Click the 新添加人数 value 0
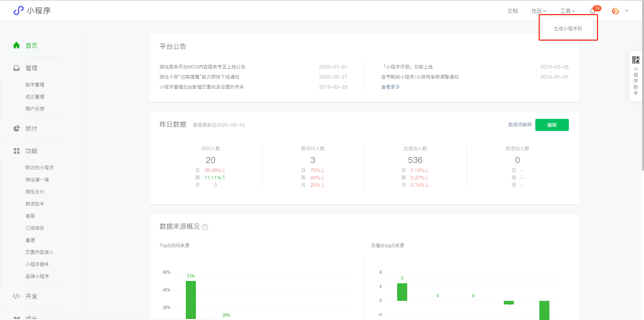644x320 pixels. 518,160
